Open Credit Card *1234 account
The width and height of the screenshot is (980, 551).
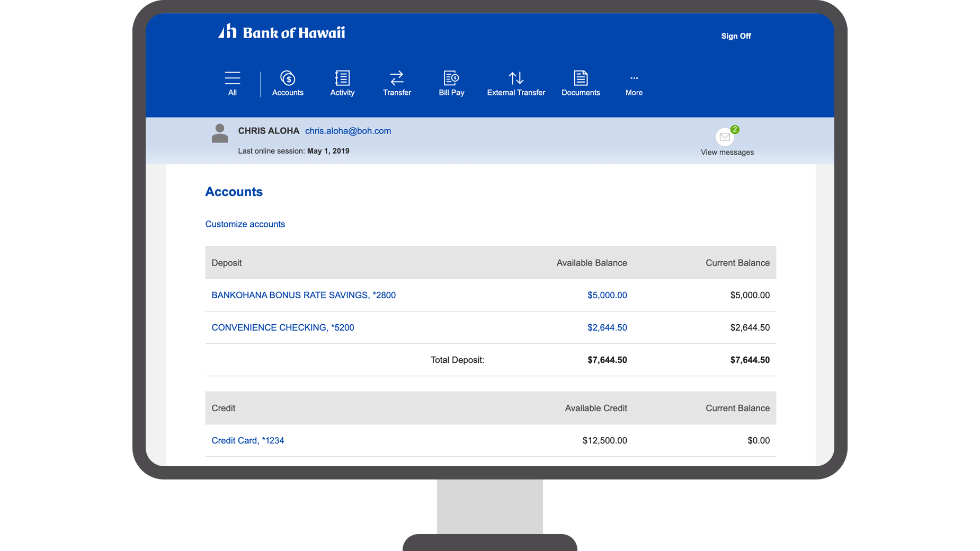coord(248,440)
